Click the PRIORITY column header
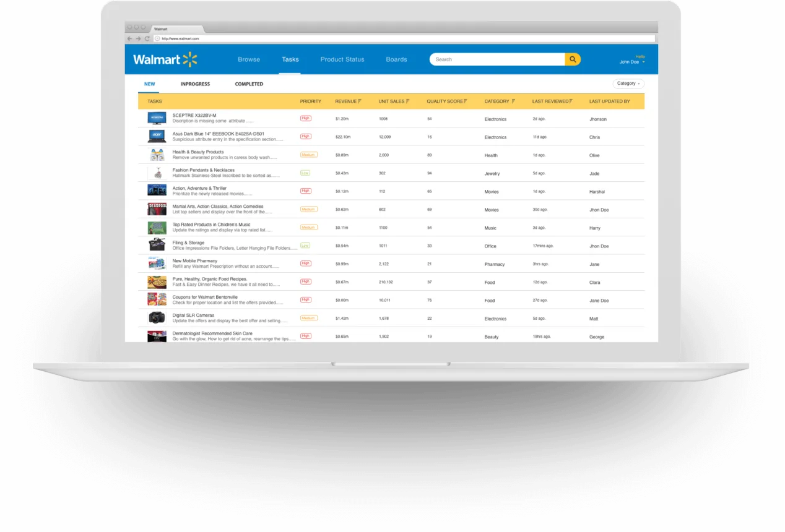Screen dimensions: 785x532 (311, 101)
